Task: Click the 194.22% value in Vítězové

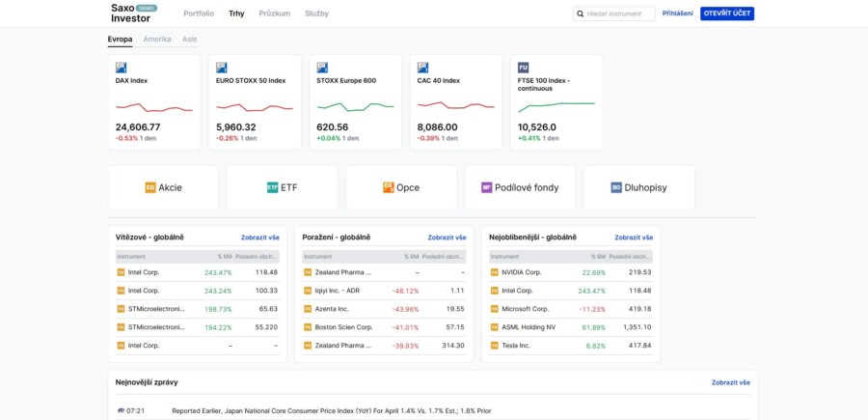Action: click(x=220, y=327)
